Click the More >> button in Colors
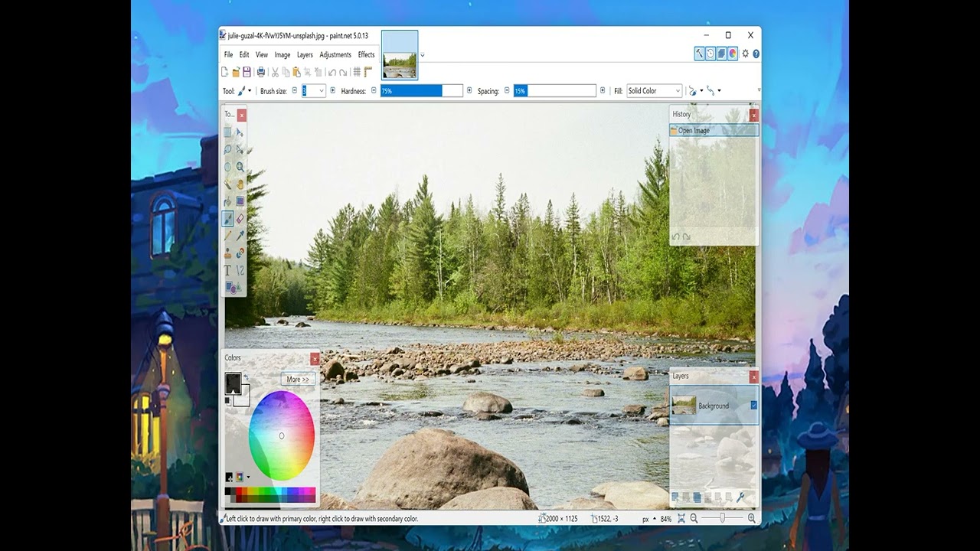This screenshot has width=980, height=551. pyautogui.click(x=298, y=379)
